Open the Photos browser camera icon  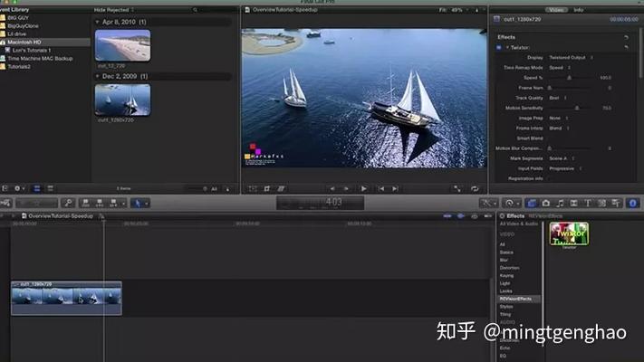click(546, 203)
